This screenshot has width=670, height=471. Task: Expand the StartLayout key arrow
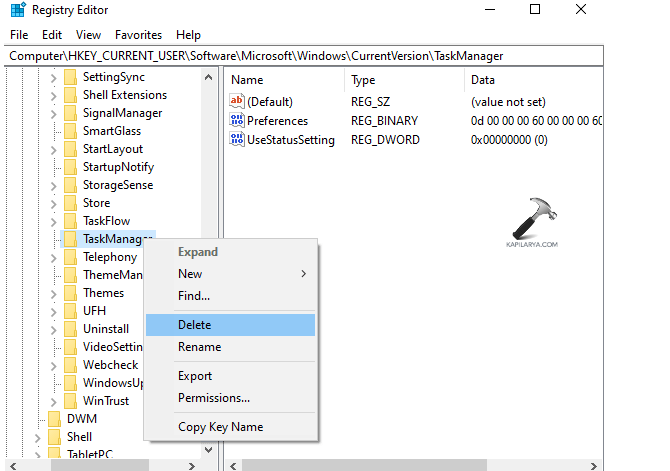(54, 149)
